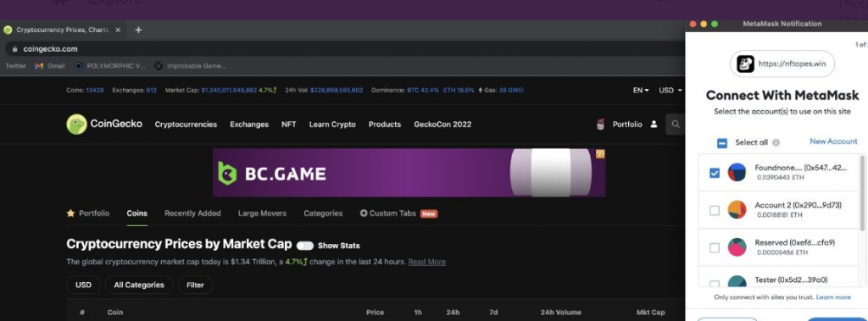Close the Cryptocurrency Prices browser tab
868x321 pixels.
tap(118, 30)
